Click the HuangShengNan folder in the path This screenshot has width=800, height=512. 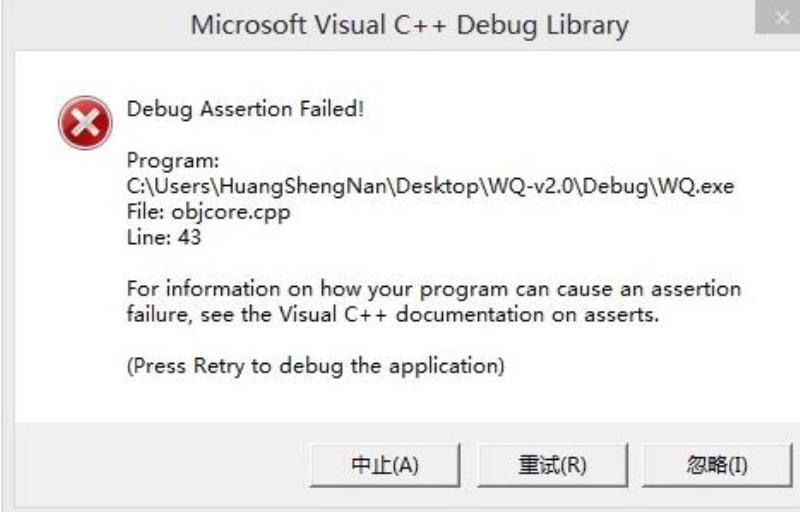[x=305, y=187]
